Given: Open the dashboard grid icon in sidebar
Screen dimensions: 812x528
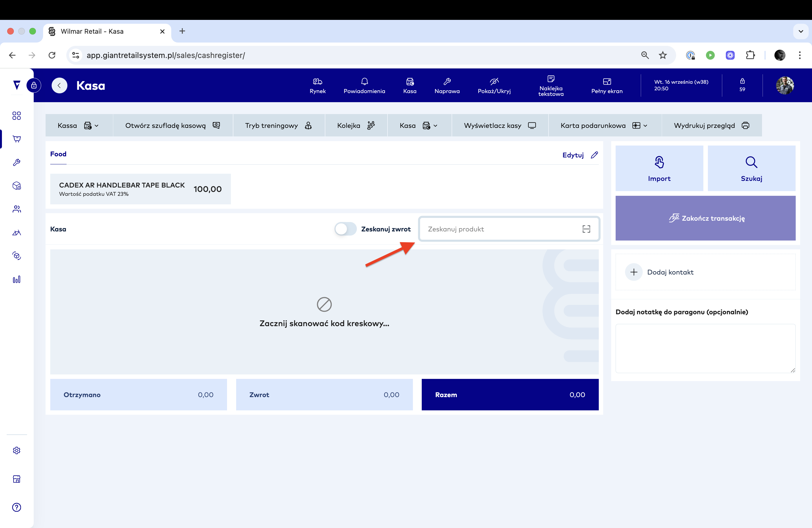Looking at the screenshot, I should [16, 116].
